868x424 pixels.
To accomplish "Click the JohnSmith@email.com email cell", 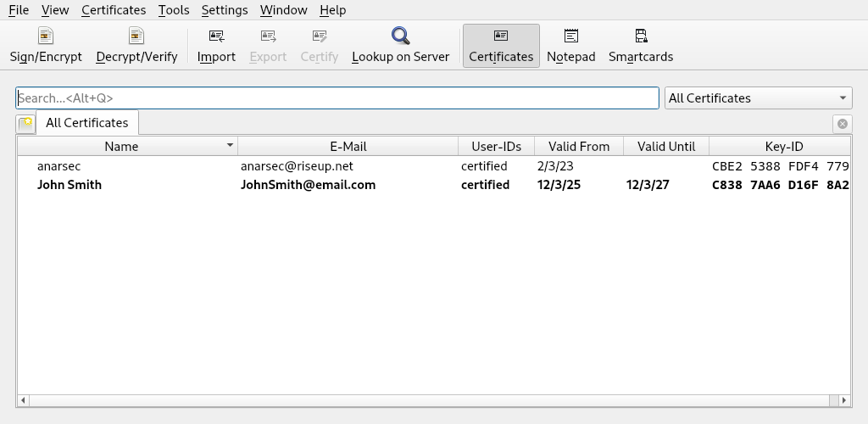I will (x=308, y=185).
